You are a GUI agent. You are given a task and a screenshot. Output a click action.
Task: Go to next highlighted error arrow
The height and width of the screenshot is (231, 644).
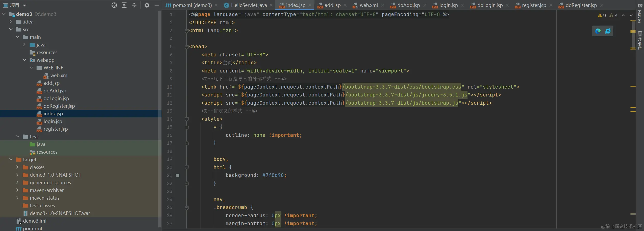click(x=631, y=16)
